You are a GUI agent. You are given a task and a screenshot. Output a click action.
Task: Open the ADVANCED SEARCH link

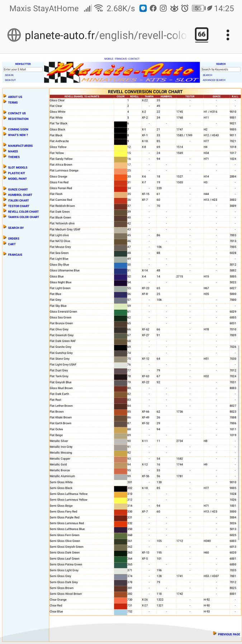(214, 80)
